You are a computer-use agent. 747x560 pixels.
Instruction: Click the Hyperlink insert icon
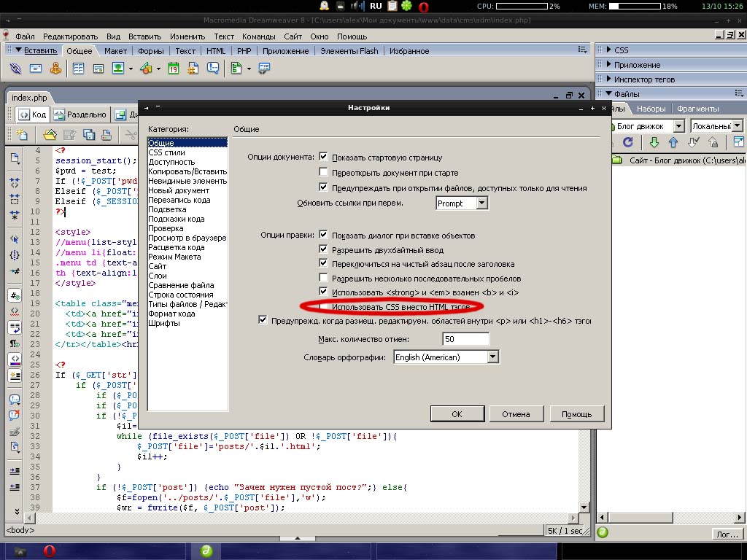(x=15, y=69)
